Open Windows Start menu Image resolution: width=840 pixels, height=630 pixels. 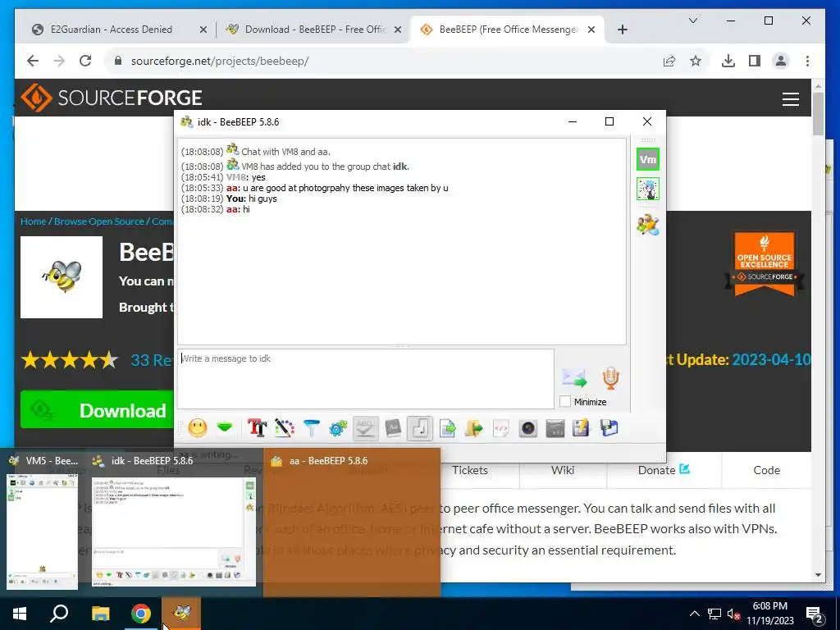[20, 614]
